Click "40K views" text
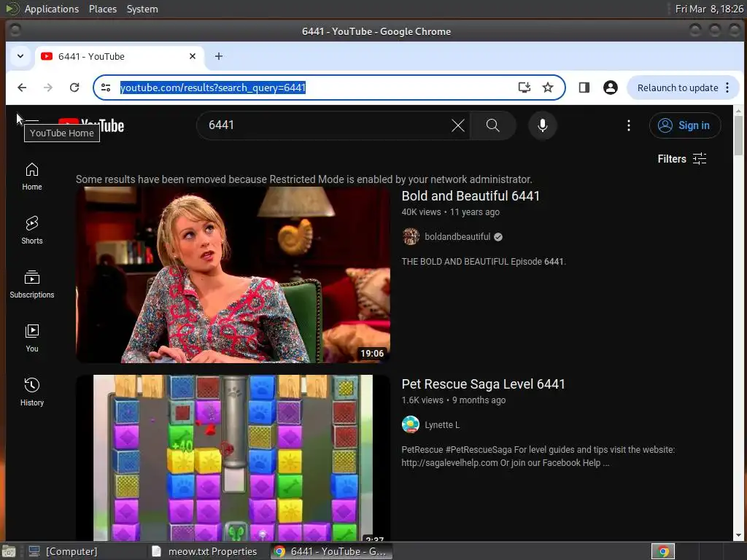Viewport: 747px width, 560px height. click(421, 212)
